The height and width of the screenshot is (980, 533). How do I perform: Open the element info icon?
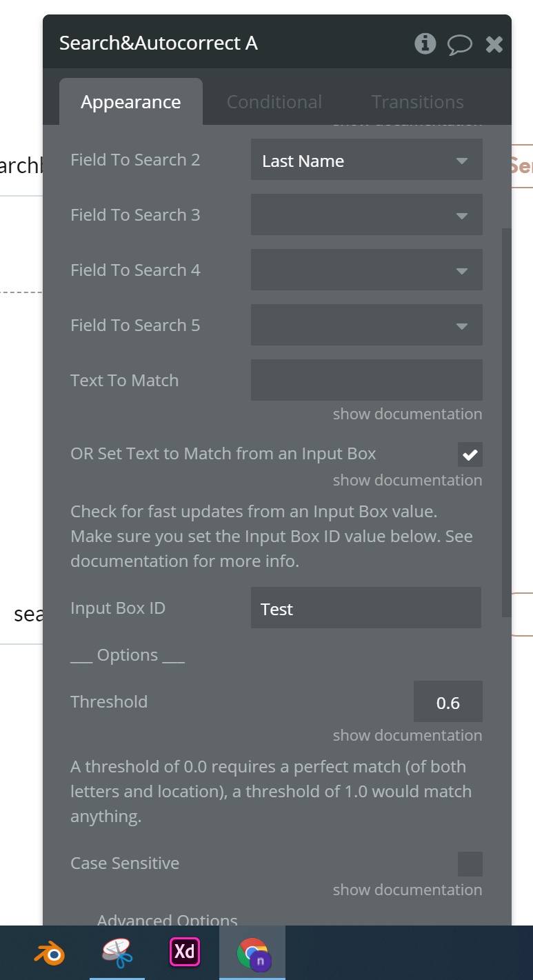(425, 43)
